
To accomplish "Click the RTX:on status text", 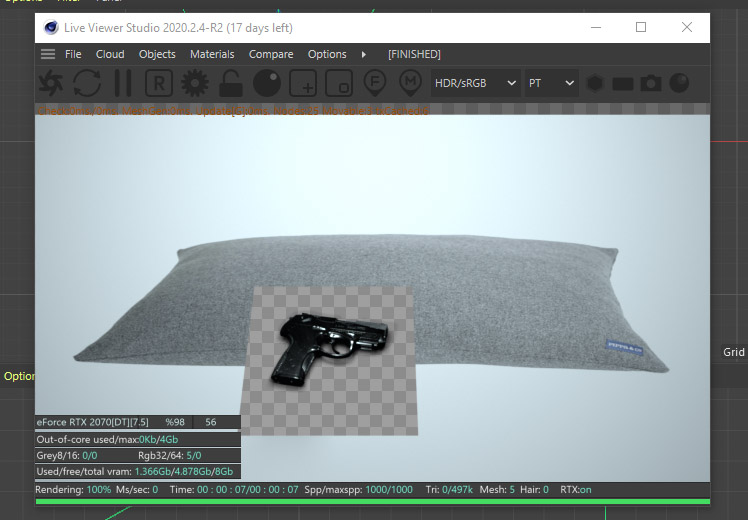I will pyautogui.click(x=576, y=489).
